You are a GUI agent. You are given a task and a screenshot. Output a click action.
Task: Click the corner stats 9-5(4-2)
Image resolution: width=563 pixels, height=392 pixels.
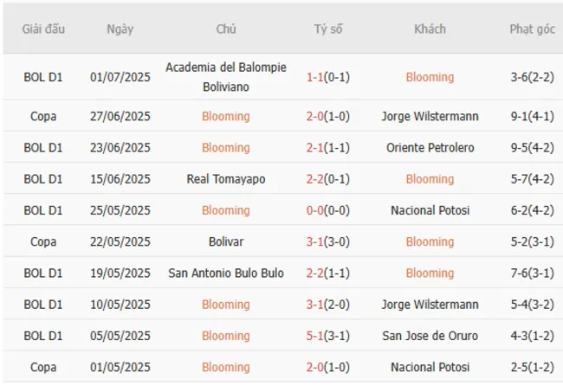[532, 148]
